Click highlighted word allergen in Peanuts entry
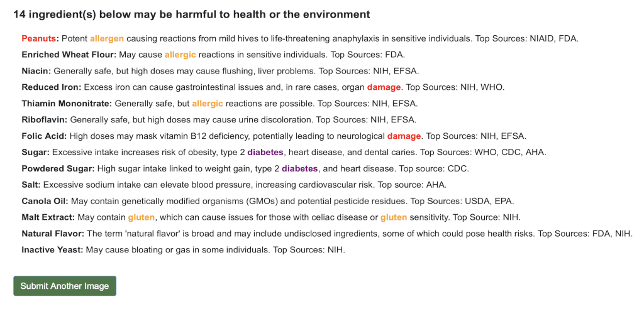This screenshot has width=644, height=314. [107, 38]
